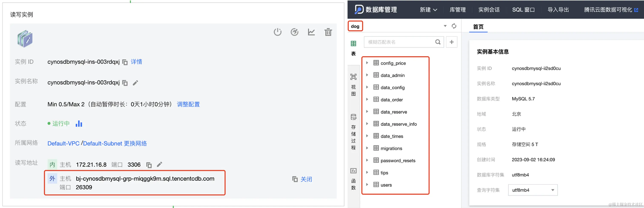
Task: Click the read-write instance cube icon
Action: (25, 39)
